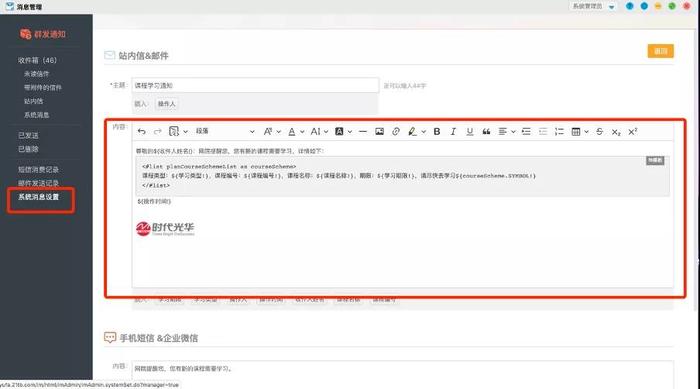Screen dimensions: 700x389
Task: Insert 操作人 tag into the subject
Action: tap(167, 104)
